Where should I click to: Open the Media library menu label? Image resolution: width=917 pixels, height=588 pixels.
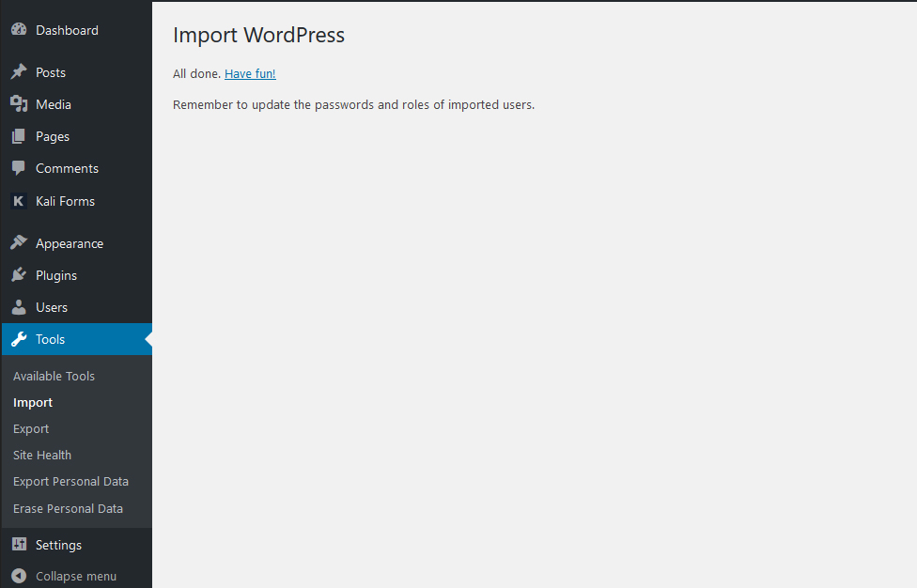54,104
